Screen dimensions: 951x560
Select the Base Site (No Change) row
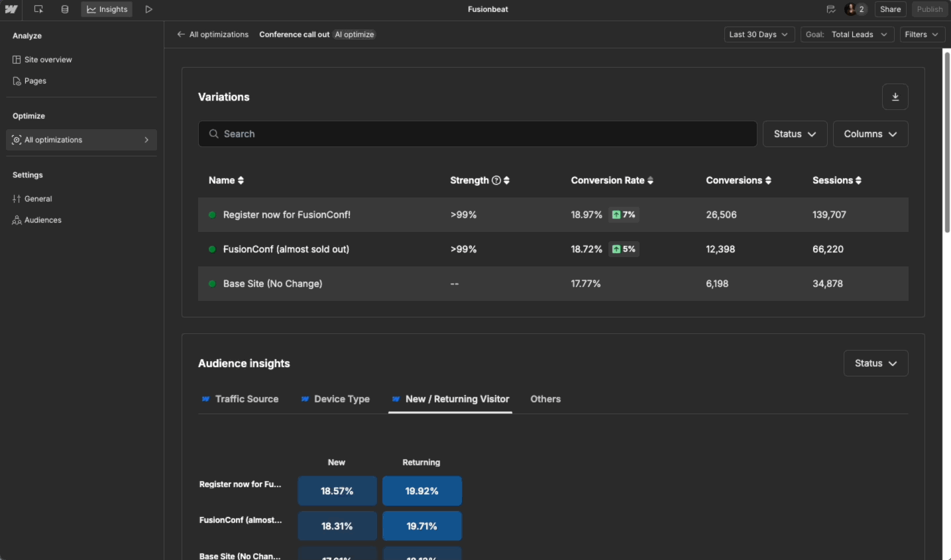pyautogui.click(x=553, y=284)
